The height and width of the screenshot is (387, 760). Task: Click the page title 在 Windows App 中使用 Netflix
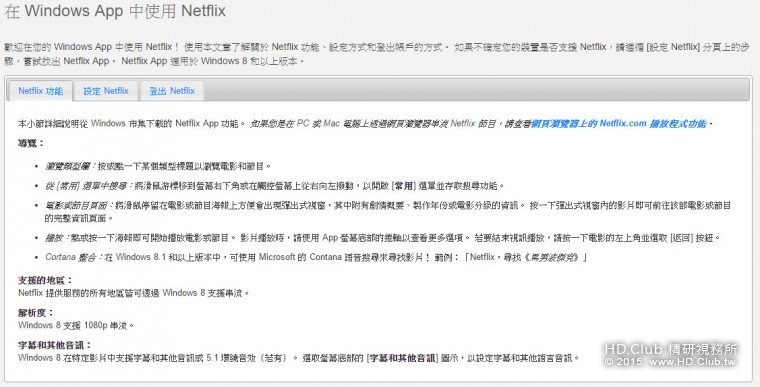point(115,11)
